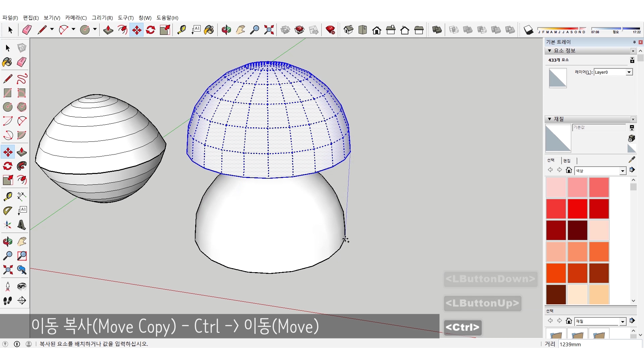
Task: Click the Zoom Extents icon in top toolbar
Action: pyautogui.click(x=269, y=30)
